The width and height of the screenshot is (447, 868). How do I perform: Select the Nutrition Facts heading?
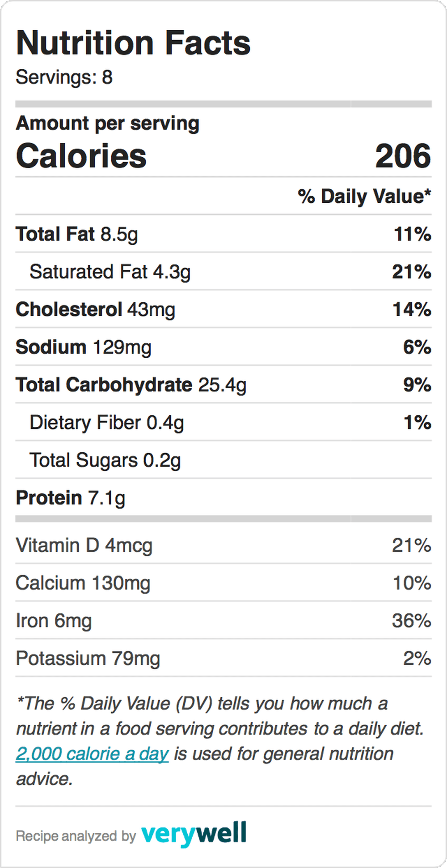click(133, 43)
